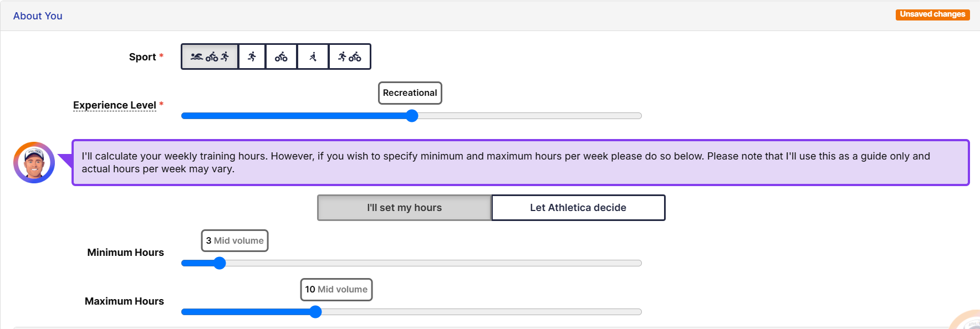
Task: Select the rowing sport icon
Action: 313,56
